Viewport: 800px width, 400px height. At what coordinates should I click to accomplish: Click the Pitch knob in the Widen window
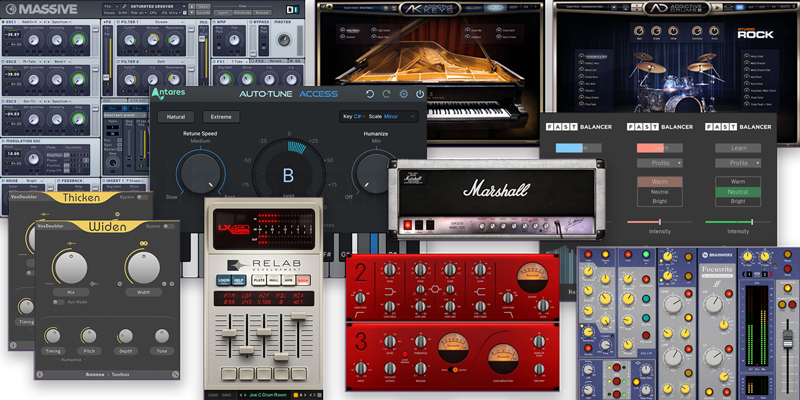(89, 336)
